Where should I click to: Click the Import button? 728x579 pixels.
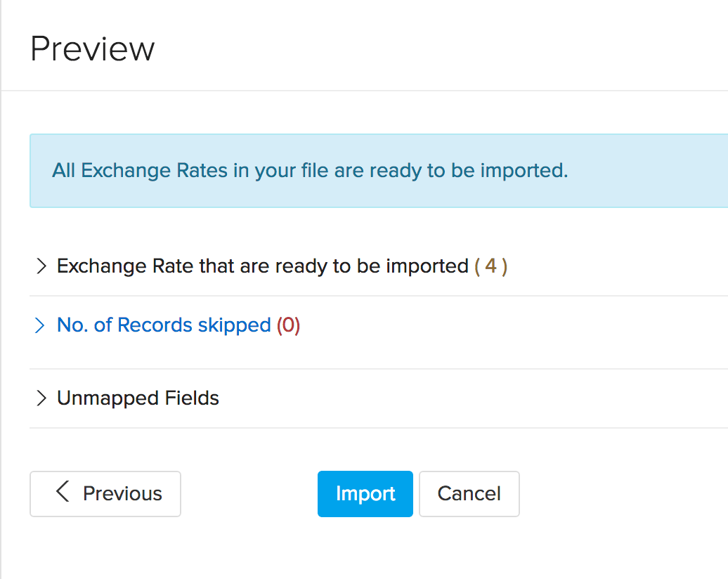pyautogui.click(x=365, y=493)
